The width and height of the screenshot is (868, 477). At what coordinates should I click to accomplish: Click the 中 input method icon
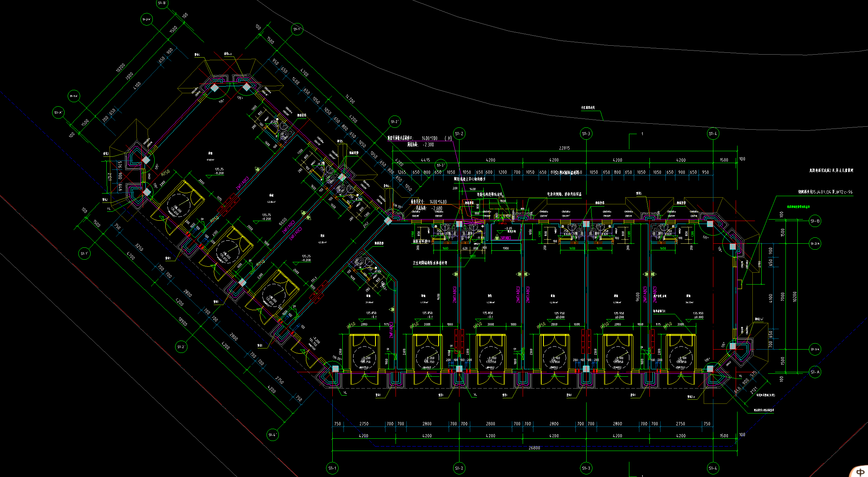(x=860, y=472)
